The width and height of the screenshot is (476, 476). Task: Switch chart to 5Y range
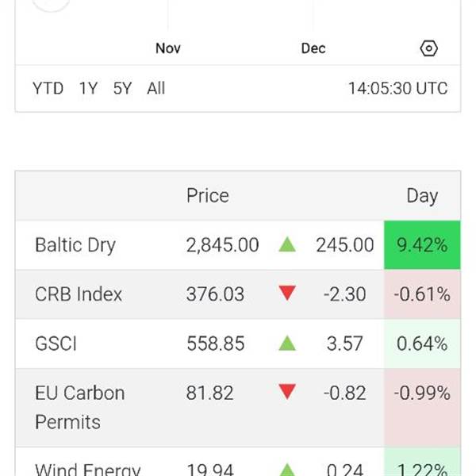122,88
